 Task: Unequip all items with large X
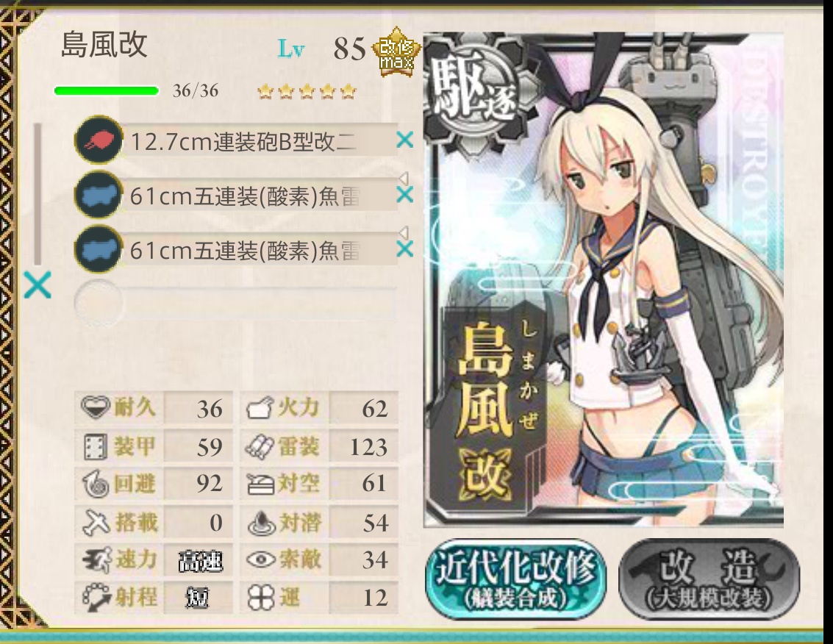(x=37, y=285)
